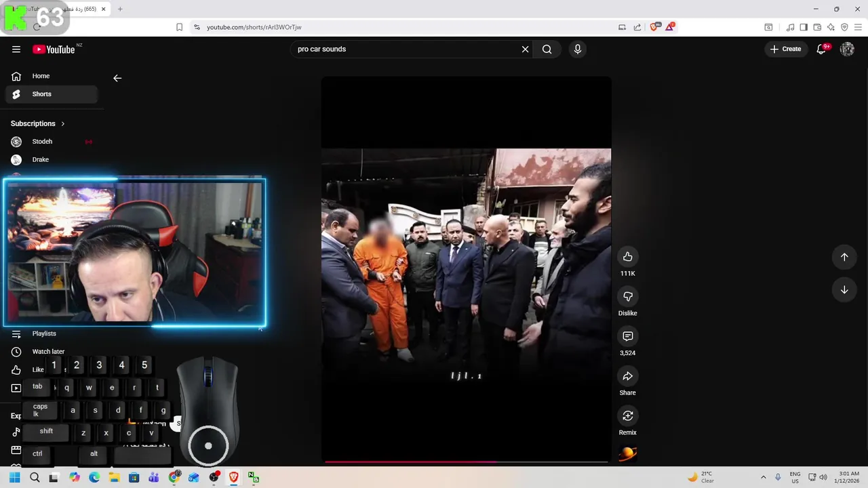868x488 pixels.
Task: Click the back arrow beside the sidebar
Action: click(x=117, y=78)
